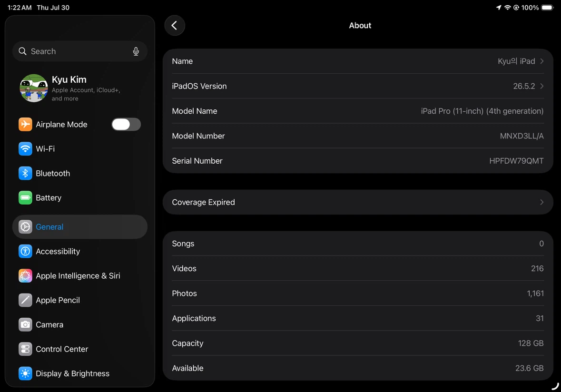
Task: Open Accessibility icon in sidebar
Action: pos(25,252)
